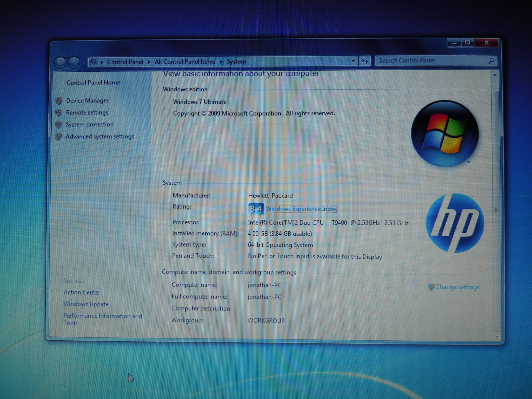Select Control Panel in the breadcrumb
The height and width of the screenshot is (399, 532).
[x=125, y=62]
